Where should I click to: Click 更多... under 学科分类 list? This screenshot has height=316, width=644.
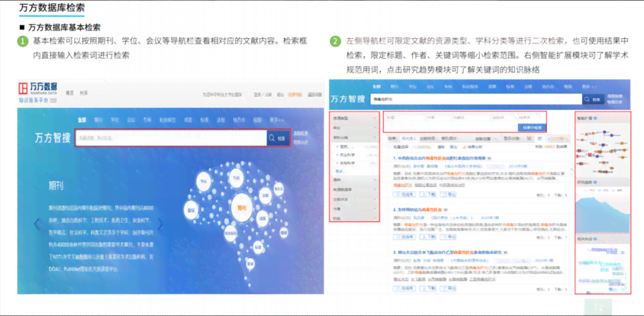340,171
